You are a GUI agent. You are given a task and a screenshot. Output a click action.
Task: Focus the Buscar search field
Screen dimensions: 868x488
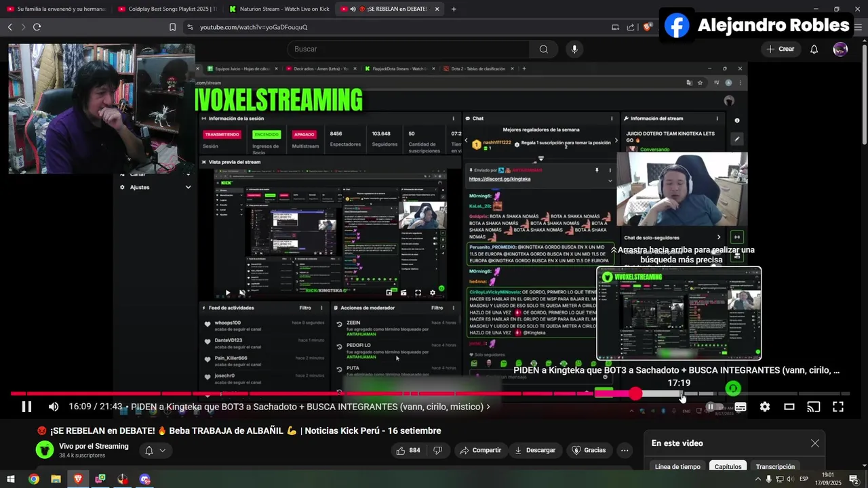[x=408, y=49]
